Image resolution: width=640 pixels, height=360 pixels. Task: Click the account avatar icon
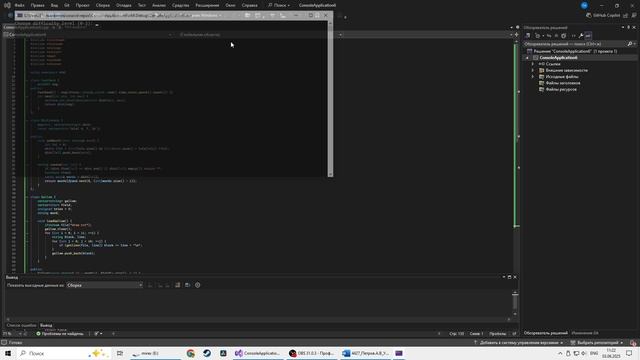[584, 5]
